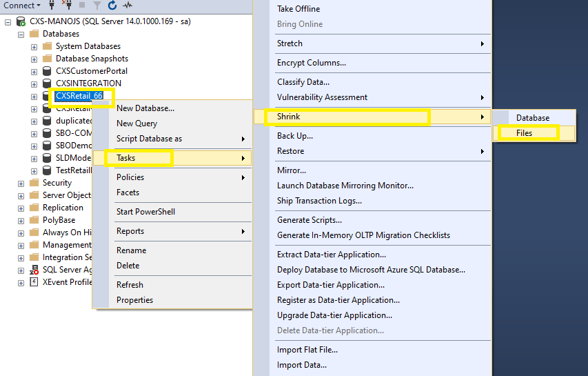Viewport: 588px width, 376px height.
Task: Expand the Database Snapshots folder
Action: tap(34, 59)
